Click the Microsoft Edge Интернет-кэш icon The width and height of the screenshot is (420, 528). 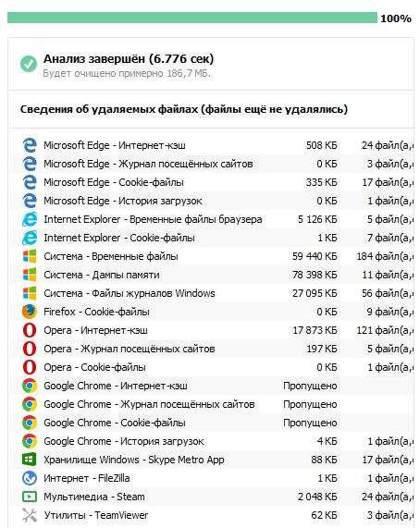(x=30, y=145)
